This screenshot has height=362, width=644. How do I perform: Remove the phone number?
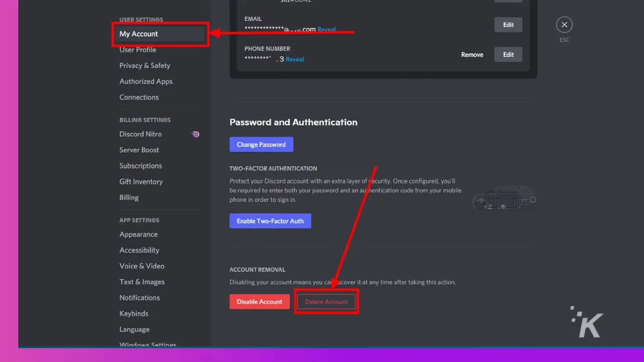(472, 55)
